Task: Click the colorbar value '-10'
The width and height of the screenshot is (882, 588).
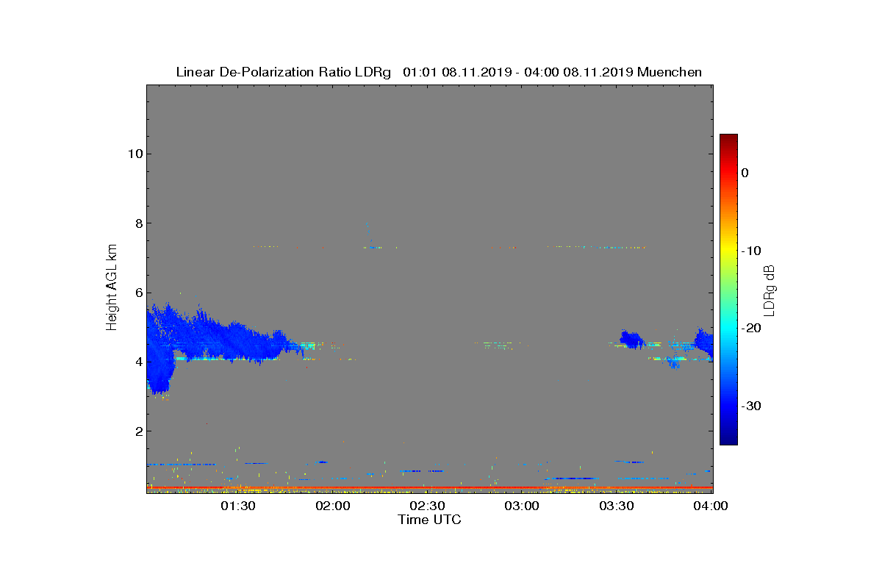Action: point(750,251)
